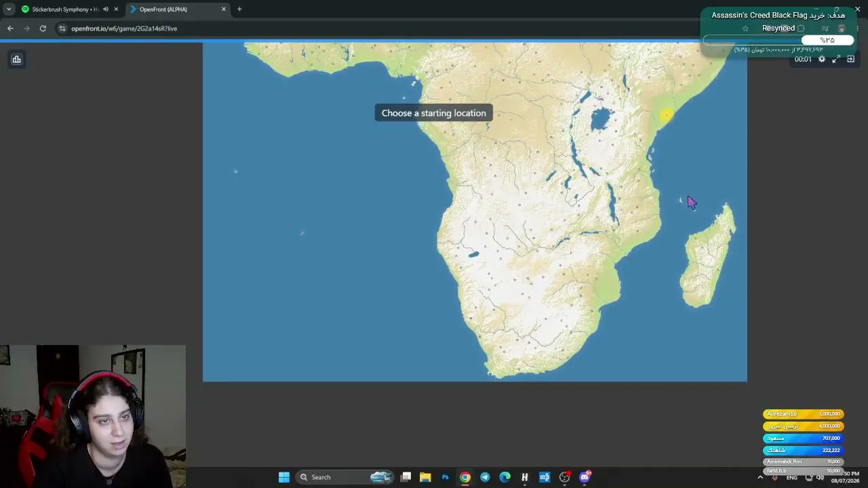
Task: Launch Photoshop from the taskbar
Action: pyautogui.click(x=445, y=477)
